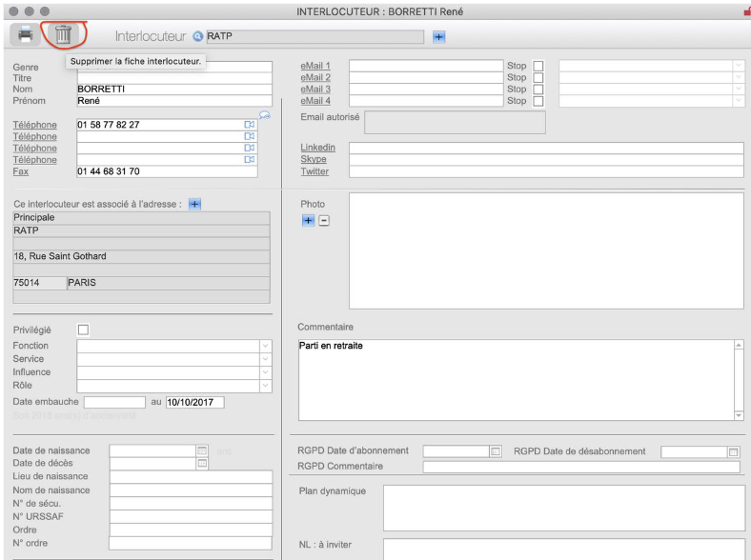Click the eMail 2 link label

tap(315, 77)
